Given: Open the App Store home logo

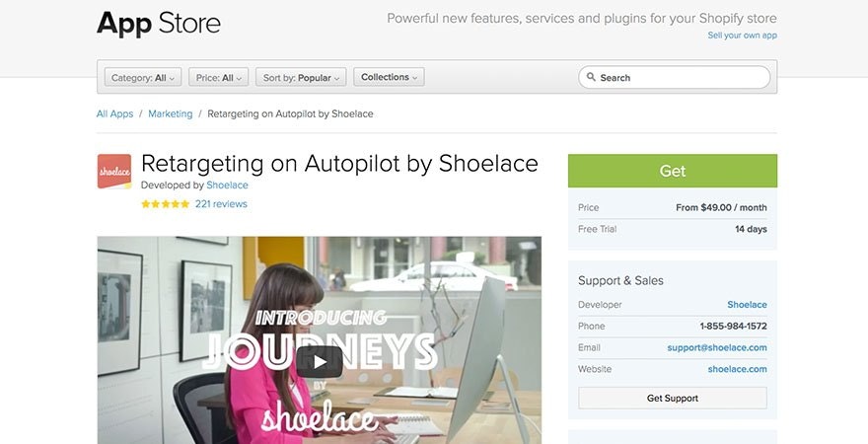Looking at the screenshot, I should [159, 24].
